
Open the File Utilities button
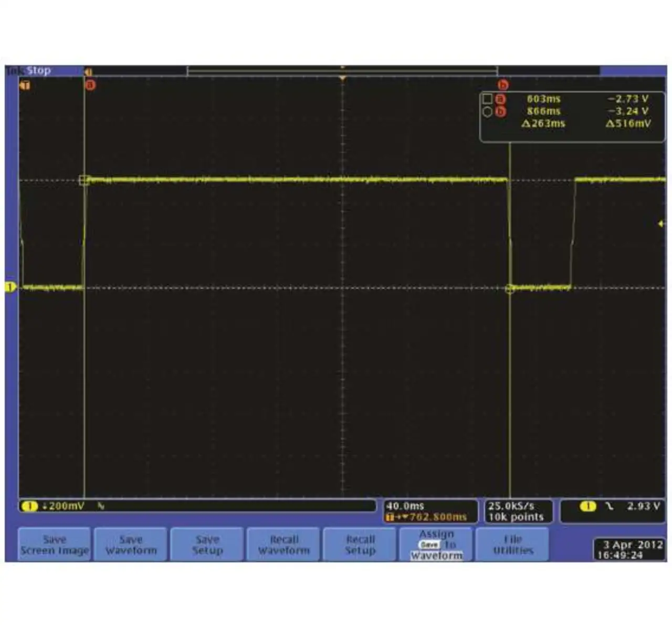coord(512,545)
